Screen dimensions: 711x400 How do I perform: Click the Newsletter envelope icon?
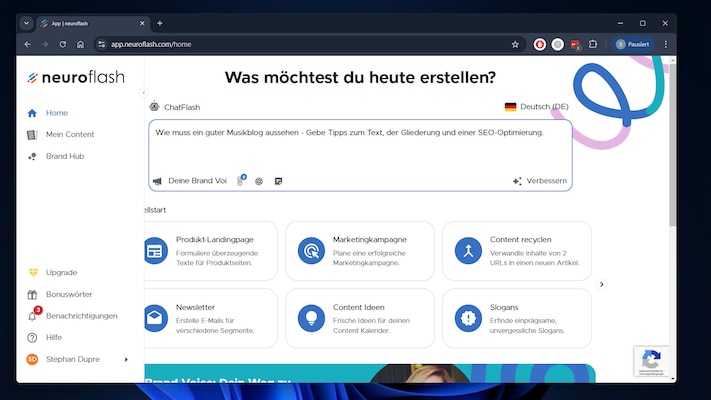[156, 318]
